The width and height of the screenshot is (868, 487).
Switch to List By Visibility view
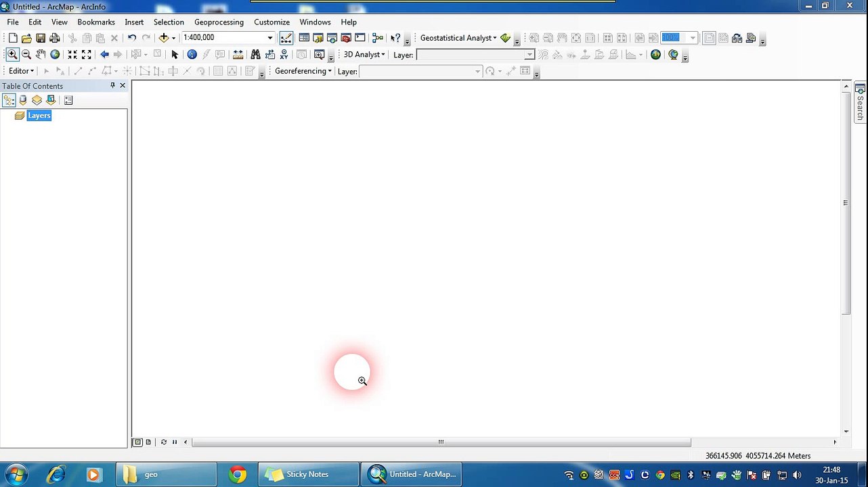tap(37, 100)
